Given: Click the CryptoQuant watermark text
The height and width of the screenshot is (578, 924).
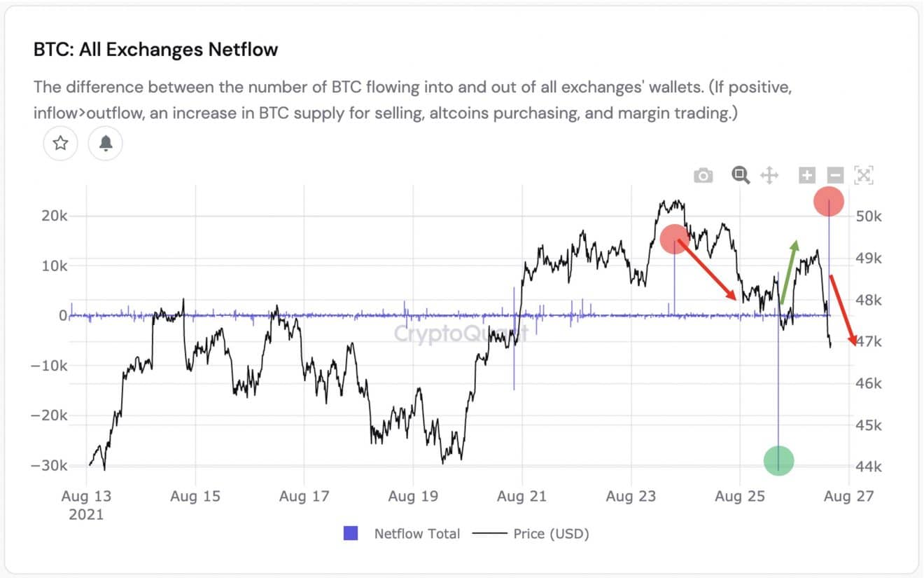Looking at the screenshot, I should point(460,333).
